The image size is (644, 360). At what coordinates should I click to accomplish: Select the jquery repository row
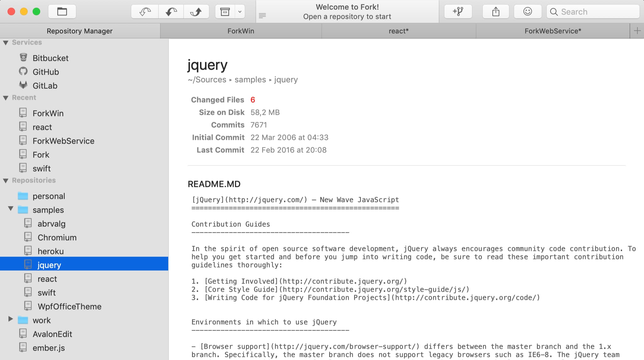[x=84, y=264]
